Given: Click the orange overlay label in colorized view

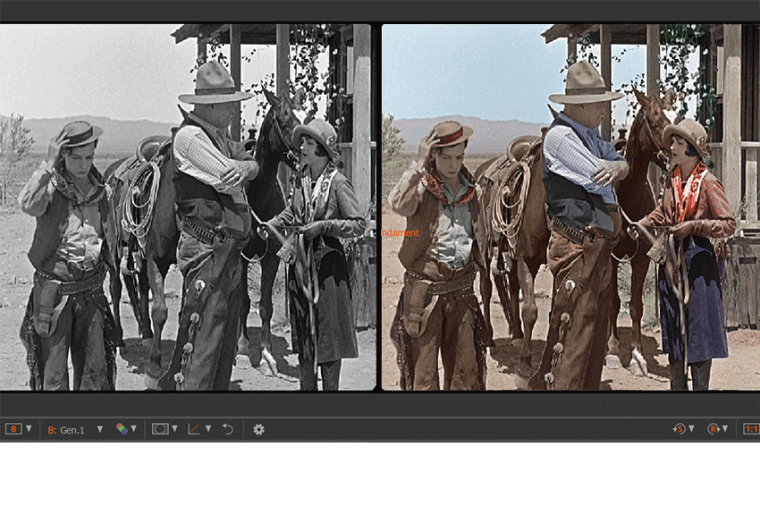Looking at the screenshot, I should [x=401, y=233].
